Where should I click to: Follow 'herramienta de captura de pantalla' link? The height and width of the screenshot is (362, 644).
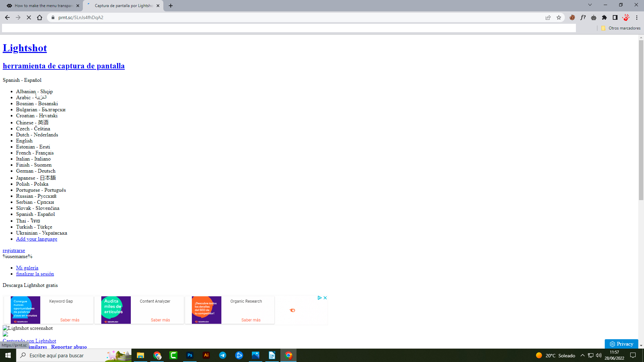64,66
